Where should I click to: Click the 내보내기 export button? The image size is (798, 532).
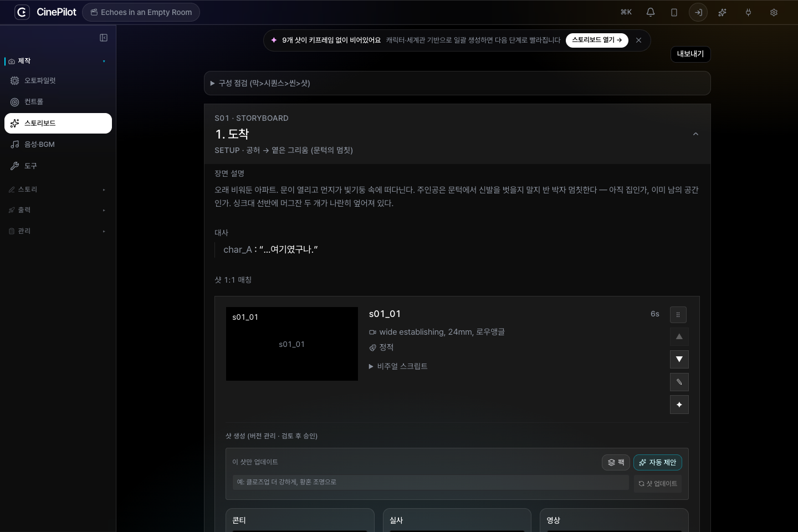pyautogui.click(x=690, y=54)
